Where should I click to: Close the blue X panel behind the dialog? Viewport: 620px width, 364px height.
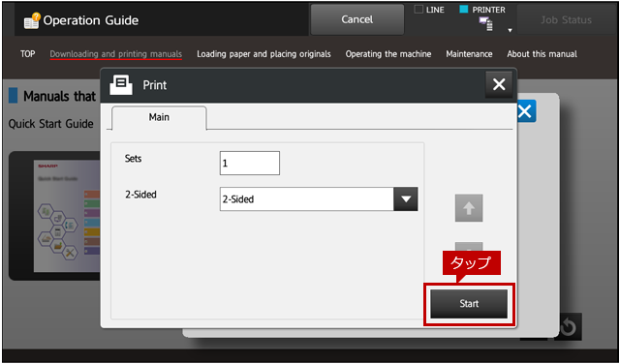(526, 111)
